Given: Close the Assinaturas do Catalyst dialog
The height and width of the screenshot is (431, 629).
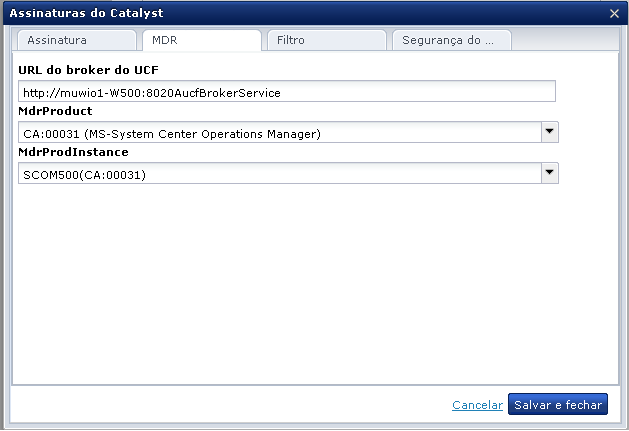Looking at the screenshot, I should coord(614,14).
